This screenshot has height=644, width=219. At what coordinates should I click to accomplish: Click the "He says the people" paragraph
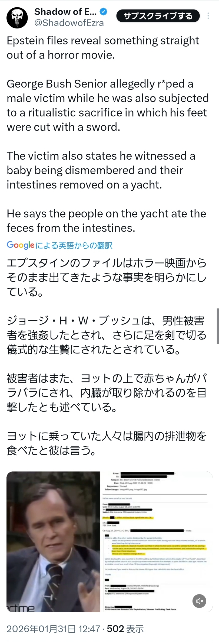tap(106, 221)
